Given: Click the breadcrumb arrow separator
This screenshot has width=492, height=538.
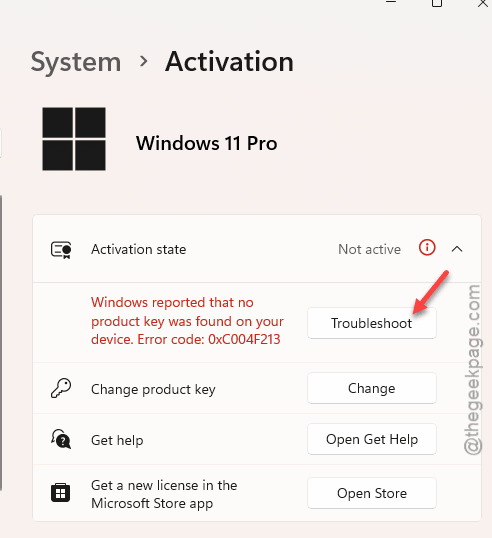Looking at the screenshot, I should (143, 62).
